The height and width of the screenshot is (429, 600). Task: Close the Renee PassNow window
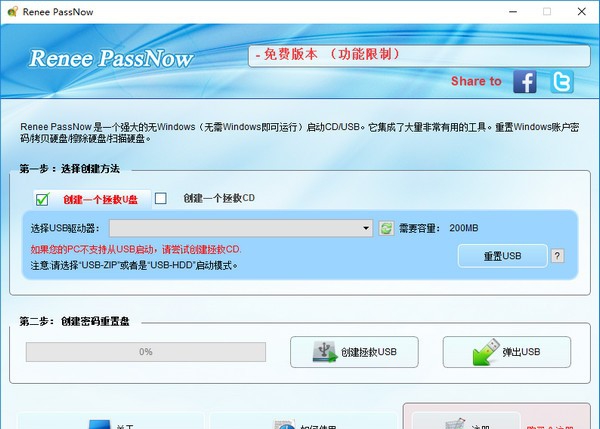[x=582, y=11]
